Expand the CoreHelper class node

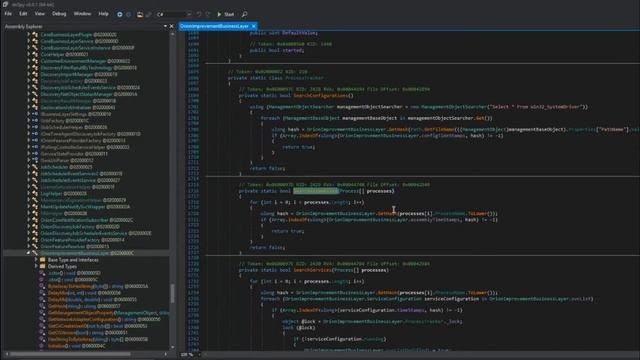click(29, 54)
